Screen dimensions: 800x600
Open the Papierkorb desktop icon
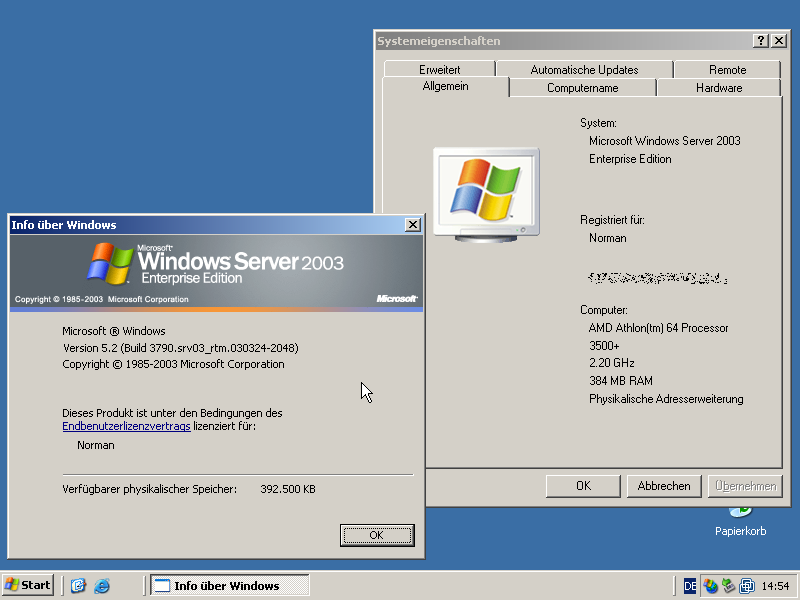(x=740, y=514)
